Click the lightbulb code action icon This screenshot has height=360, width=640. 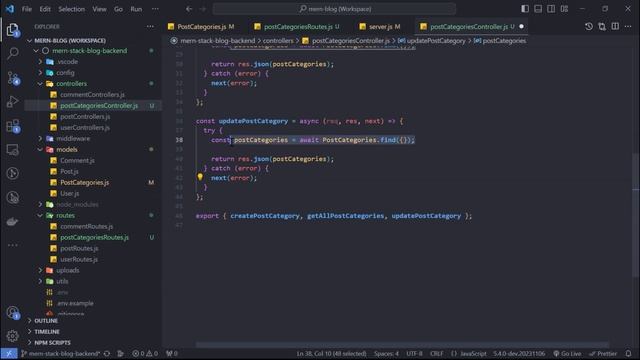click(x=200, y=177)
